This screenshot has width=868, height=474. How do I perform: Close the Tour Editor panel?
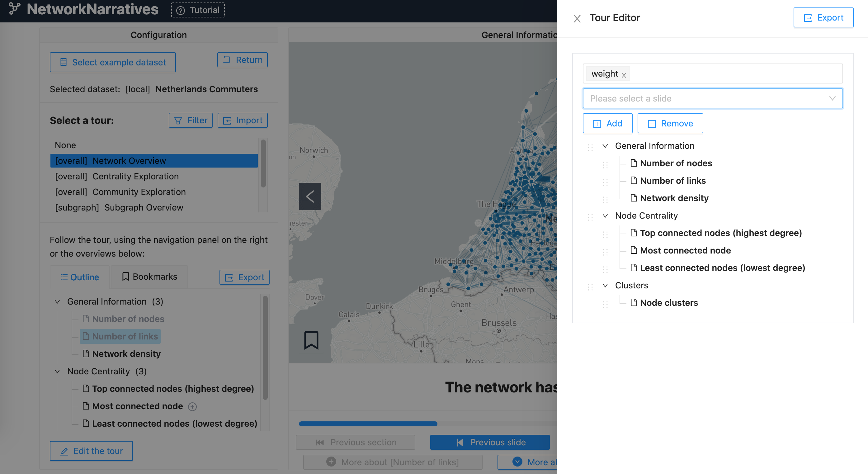tap(577, 19)
